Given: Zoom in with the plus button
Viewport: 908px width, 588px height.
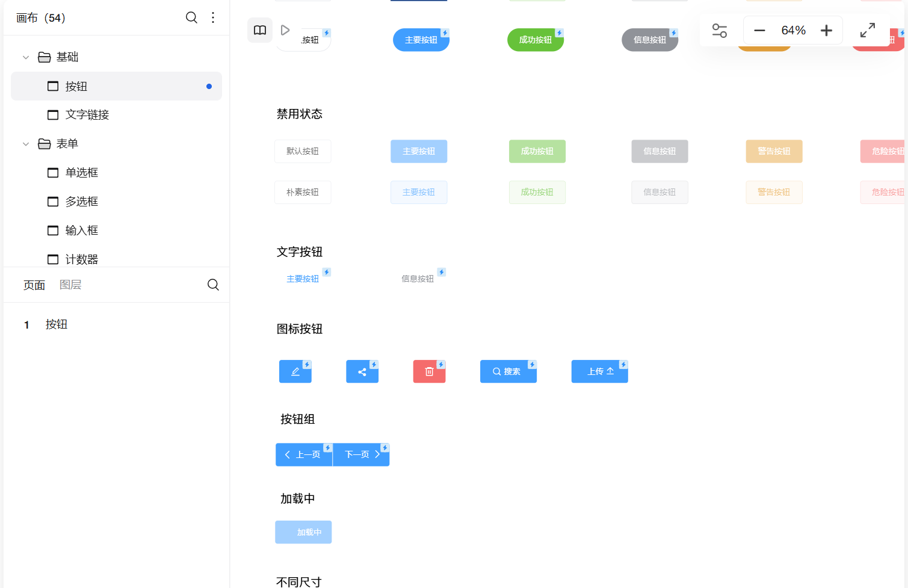Looking at the screenshot, I should pos(827,30).
